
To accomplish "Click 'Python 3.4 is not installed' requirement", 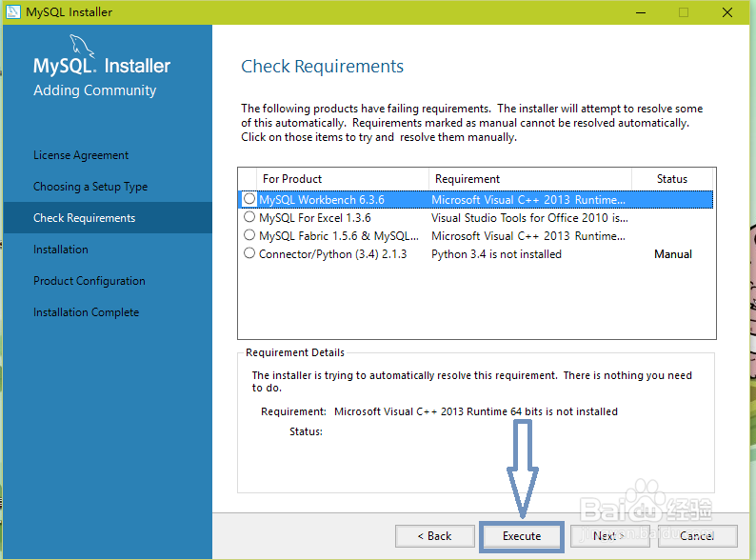I will pyautogui.click(x=496, y=254).
